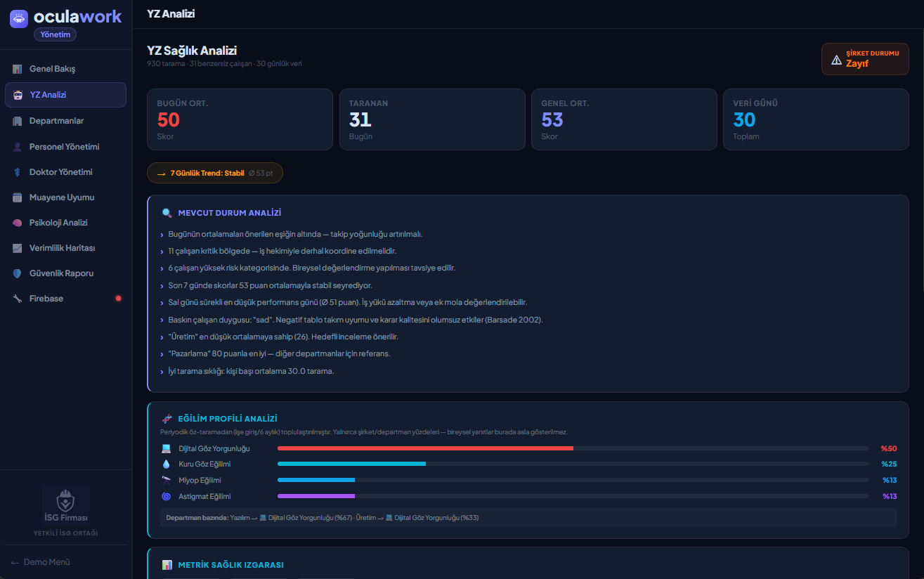Click the Demo Menü back link

point(41,562)
